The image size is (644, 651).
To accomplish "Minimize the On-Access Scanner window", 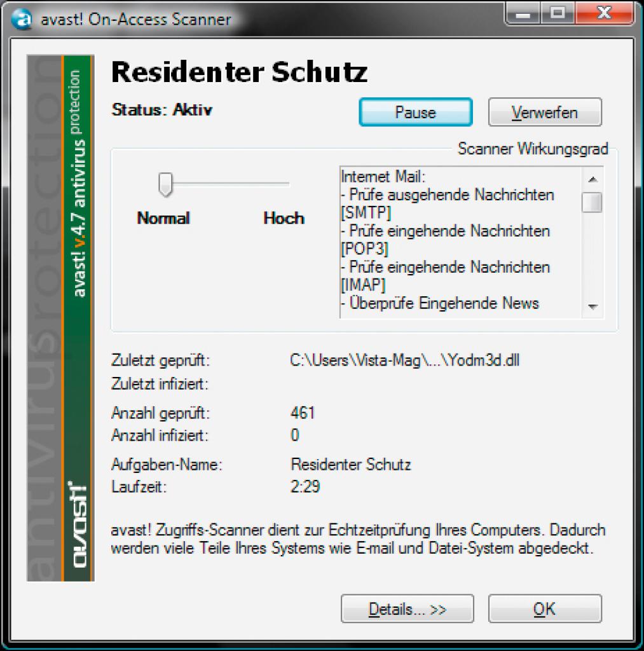I will point(523,14).
